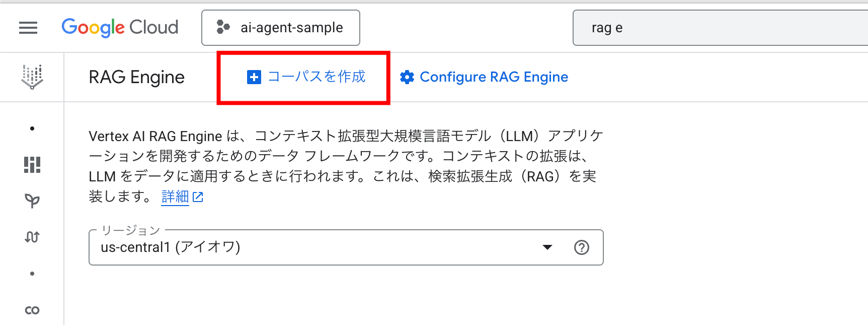Click the search field containing "rag e"

(x=720, y=28)
